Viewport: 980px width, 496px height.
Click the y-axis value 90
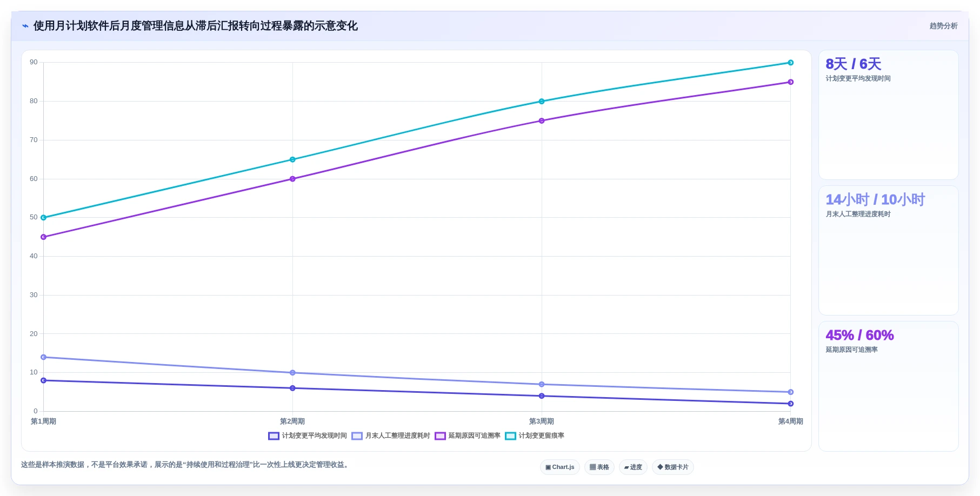point(34,62)
